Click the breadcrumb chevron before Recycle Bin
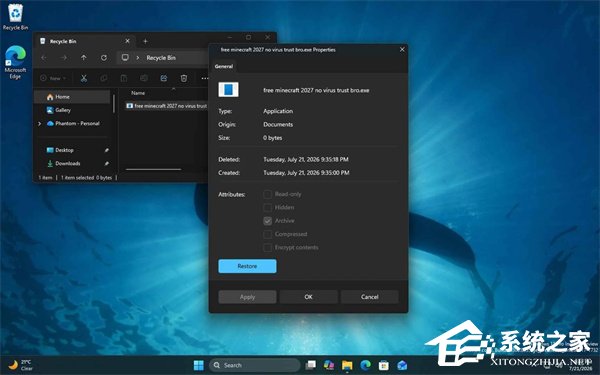This screenshot has width=600, height=375. (138, 58)
